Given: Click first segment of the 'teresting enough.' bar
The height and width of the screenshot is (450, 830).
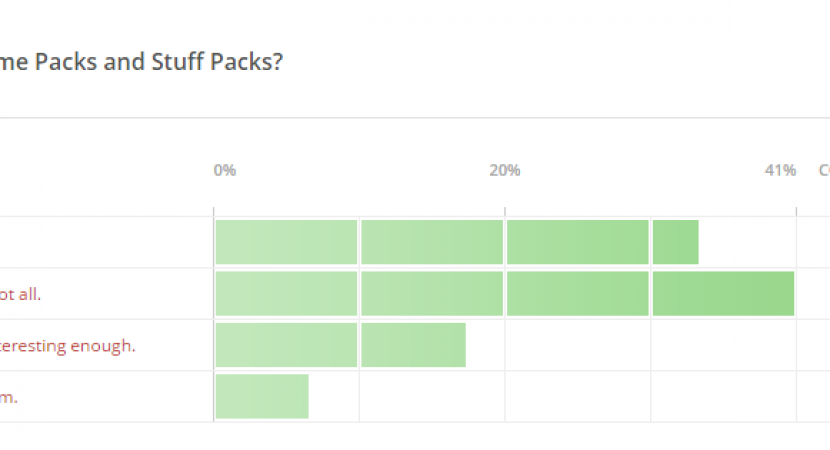Looking at the screenshot, I should (x=286, y=345).
